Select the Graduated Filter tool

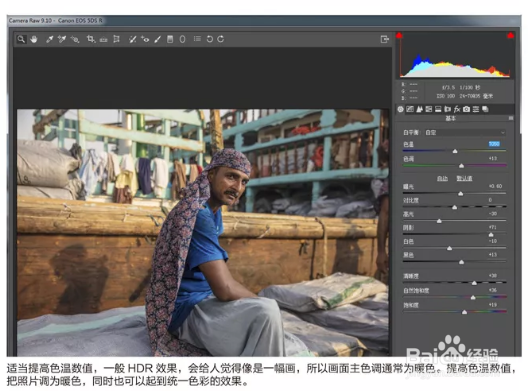[170, 39]
